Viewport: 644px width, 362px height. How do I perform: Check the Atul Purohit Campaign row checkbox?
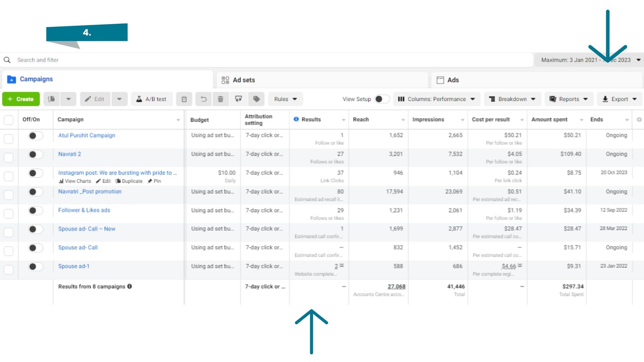coord(8,139)
